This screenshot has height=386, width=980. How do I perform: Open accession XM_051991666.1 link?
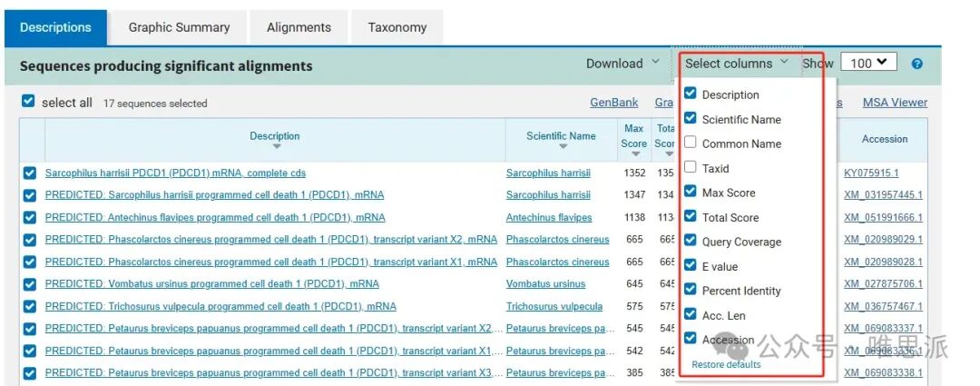(883, 218)
